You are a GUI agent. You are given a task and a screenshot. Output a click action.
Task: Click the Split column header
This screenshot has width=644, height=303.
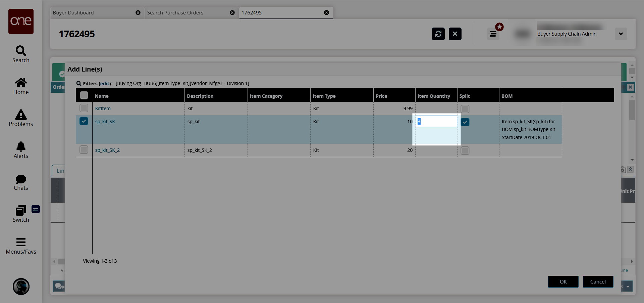pos(478,96)
